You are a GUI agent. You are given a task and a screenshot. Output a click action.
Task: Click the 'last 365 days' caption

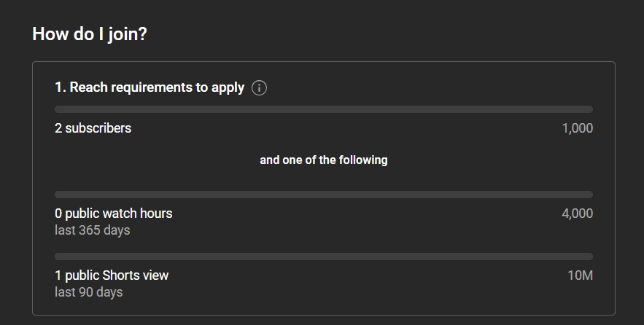pos(93,230)
